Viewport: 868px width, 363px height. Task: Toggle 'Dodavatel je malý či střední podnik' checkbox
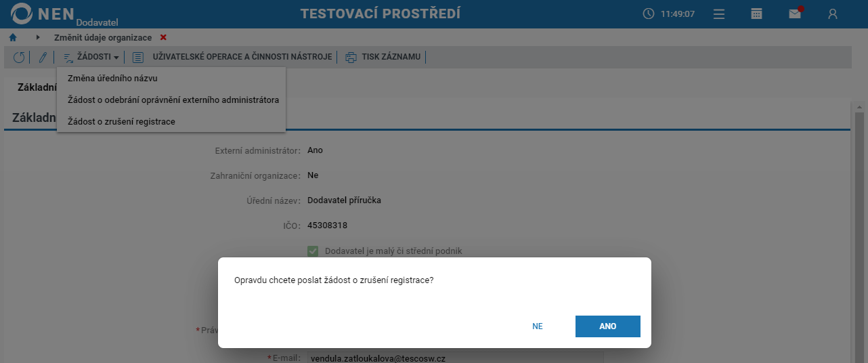coord(313,251)
